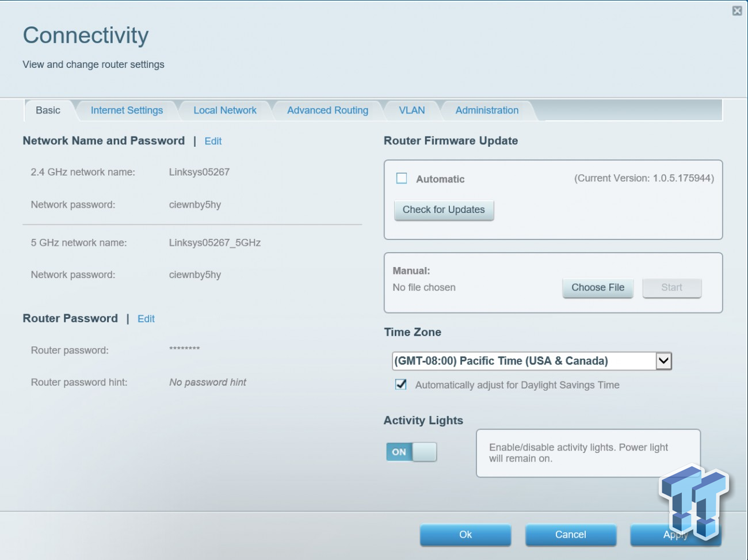Select the Advanced Routing tab

click(x=327, y=110)
